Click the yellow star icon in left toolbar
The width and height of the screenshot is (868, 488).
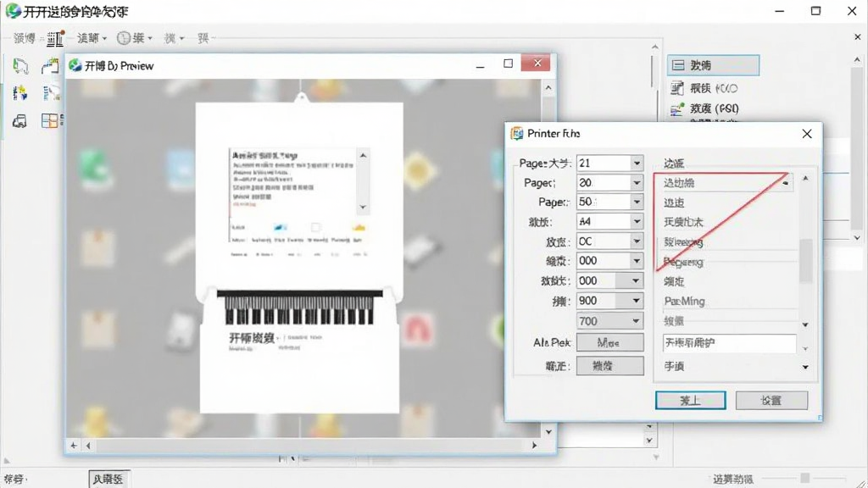tap(20, 93)
